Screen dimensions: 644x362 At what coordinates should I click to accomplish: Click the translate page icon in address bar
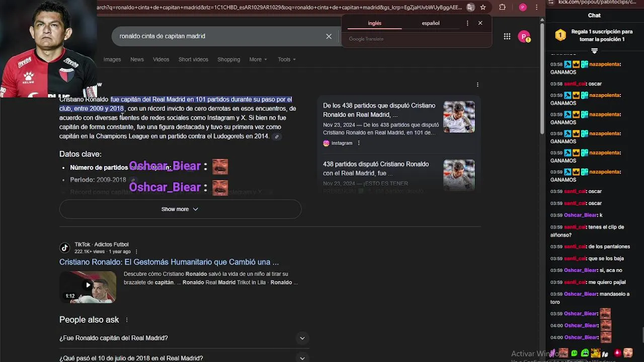[x=470, y=8]
